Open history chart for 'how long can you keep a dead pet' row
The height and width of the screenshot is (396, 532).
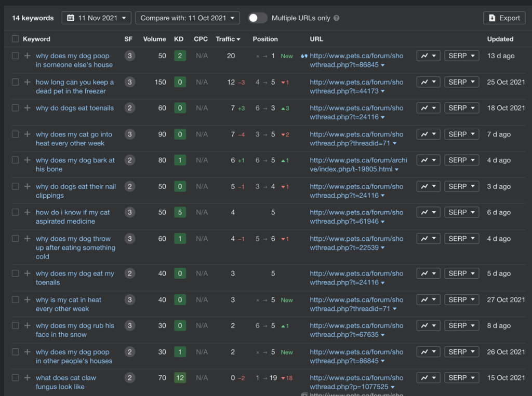(428, 82)
